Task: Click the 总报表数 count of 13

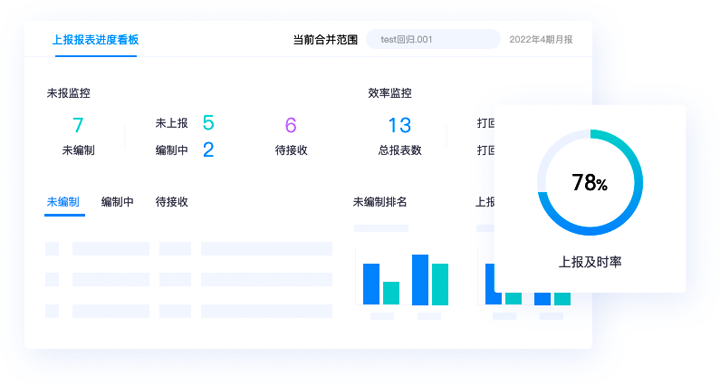Action: click(x=399, y=125)
